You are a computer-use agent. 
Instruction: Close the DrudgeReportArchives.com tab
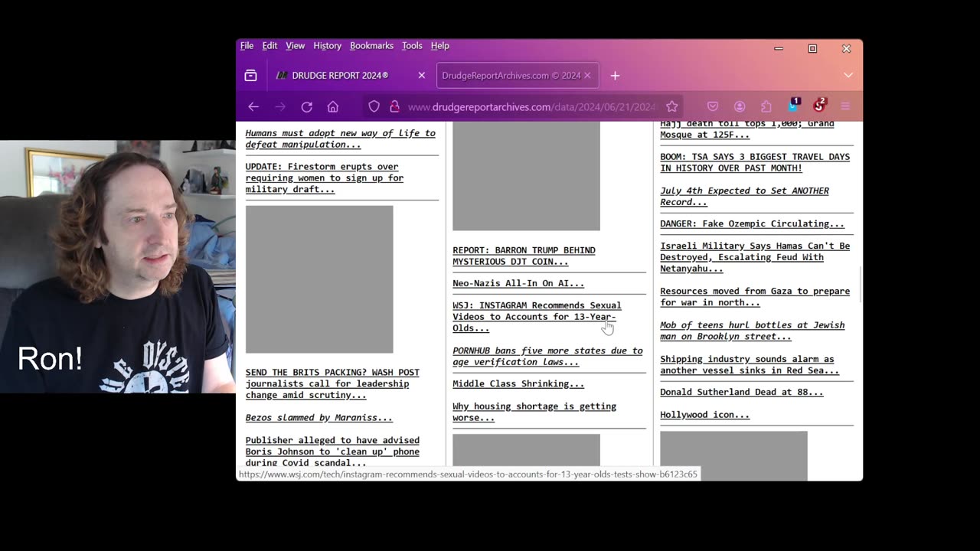pos(587,76)
